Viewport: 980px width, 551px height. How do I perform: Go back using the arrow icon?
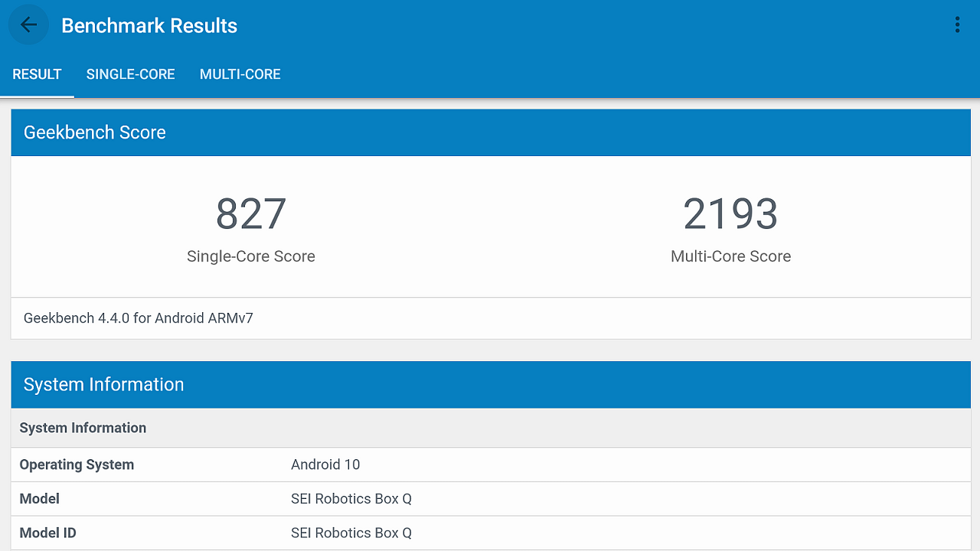pyautogui.click(x=28, y=25)
